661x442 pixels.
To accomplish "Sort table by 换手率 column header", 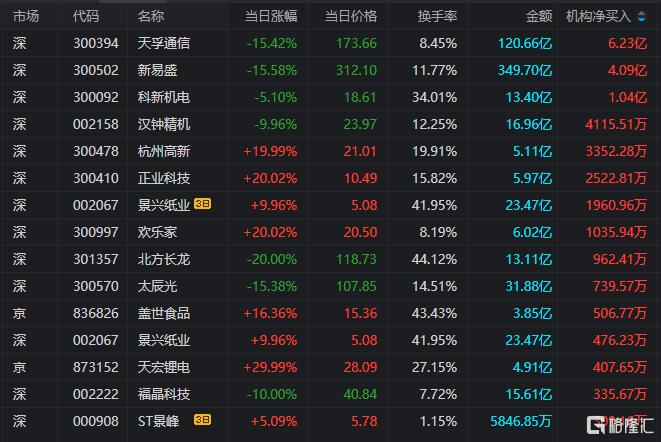I will (x=437, y=16).
